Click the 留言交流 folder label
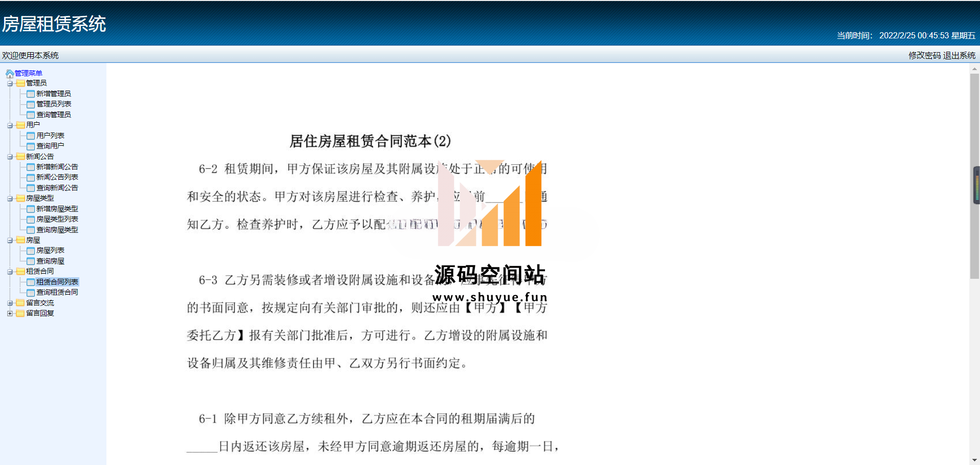980x465 pixels. 40,303
